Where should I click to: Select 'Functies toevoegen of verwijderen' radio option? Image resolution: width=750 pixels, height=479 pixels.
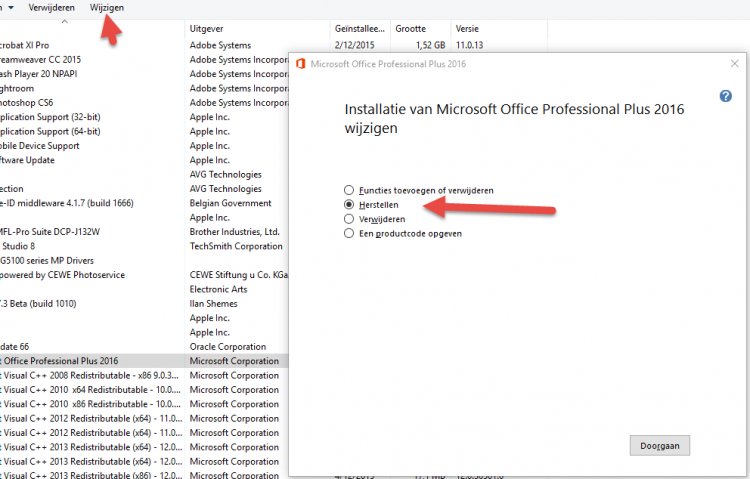click(348, 190)
